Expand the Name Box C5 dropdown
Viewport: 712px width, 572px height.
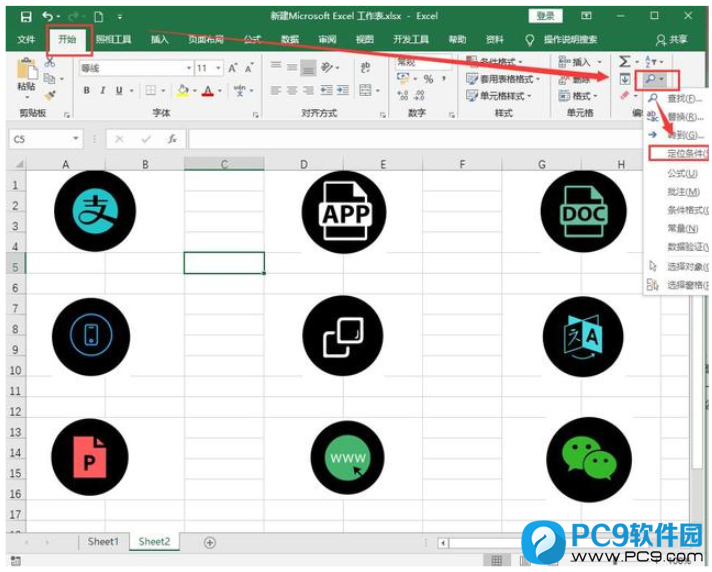click(75, 138)
